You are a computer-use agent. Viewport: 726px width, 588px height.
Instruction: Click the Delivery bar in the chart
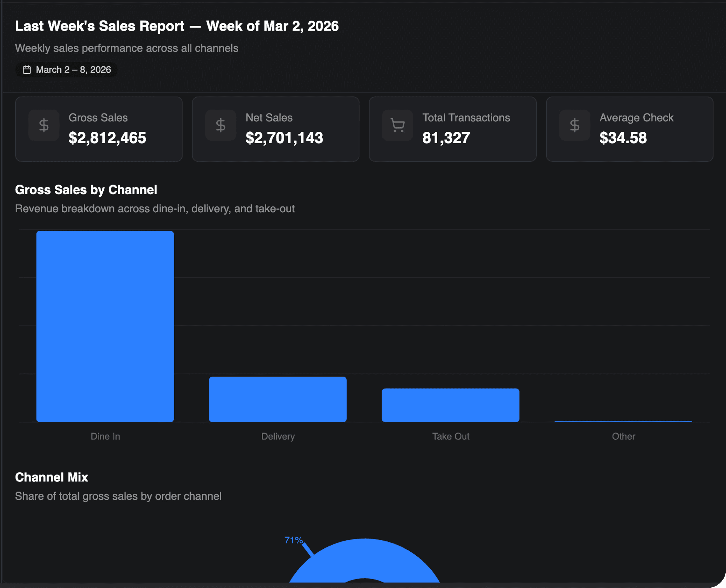(x=277, y=399)
